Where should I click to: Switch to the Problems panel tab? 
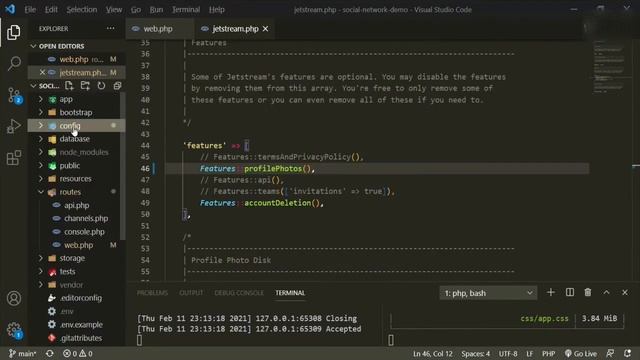(x=152, y=293)
